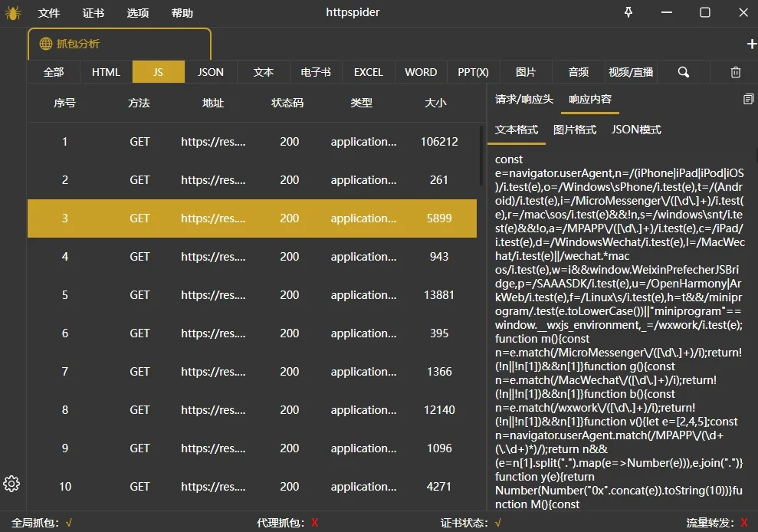
Task: Click the httpspider window title
Action: point(353,12)
